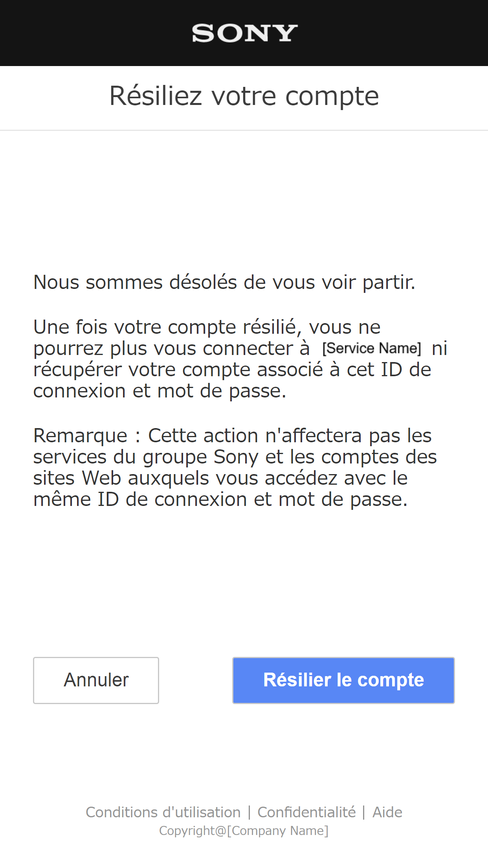Confirm with the Résilier le compte button

[x=343, y=680]
